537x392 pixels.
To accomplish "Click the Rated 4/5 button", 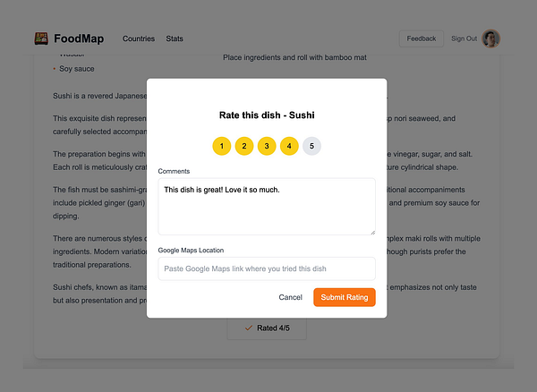I will click(x=267, y=328).
